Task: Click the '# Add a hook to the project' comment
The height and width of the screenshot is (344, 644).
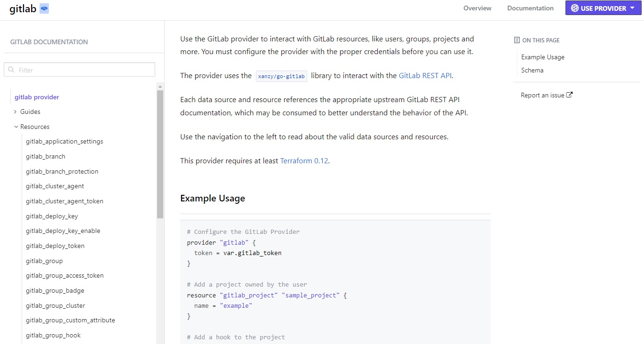Action: click(x=236, y=337)
